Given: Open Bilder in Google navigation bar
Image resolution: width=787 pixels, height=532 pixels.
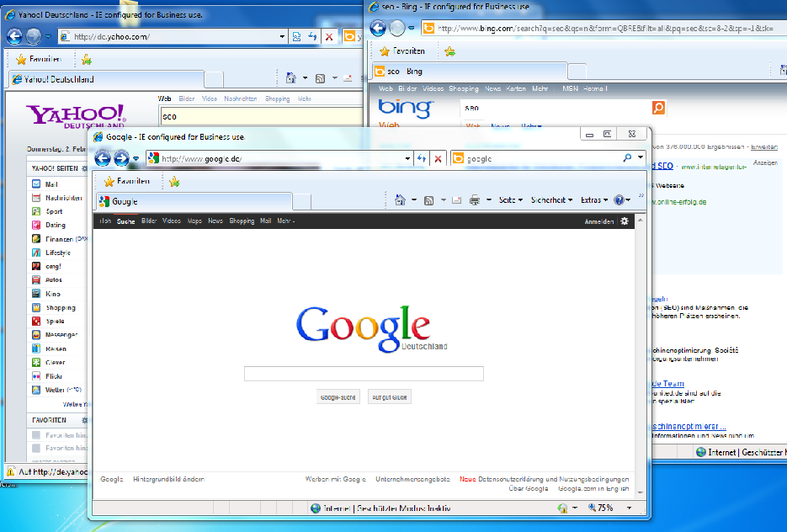Looking at the screenshot, I should click(x=149, y=221).
